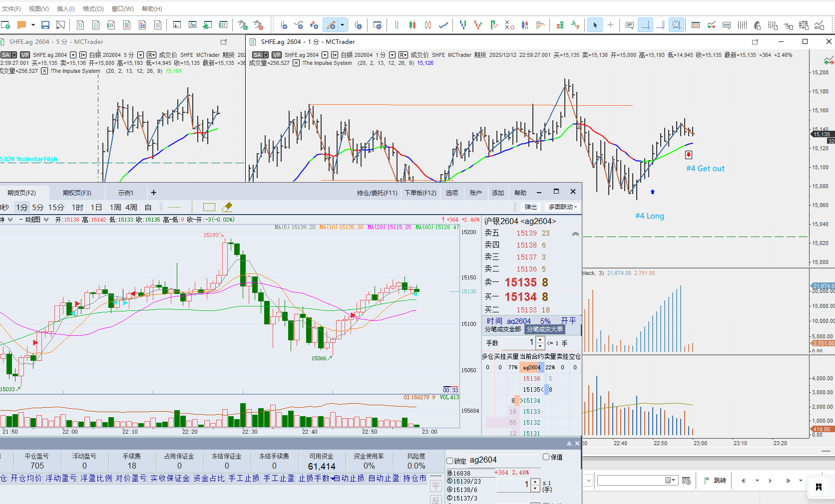Toggle the data-window tracking clock icon
This screenshot has width=835, height=504.
676,25
